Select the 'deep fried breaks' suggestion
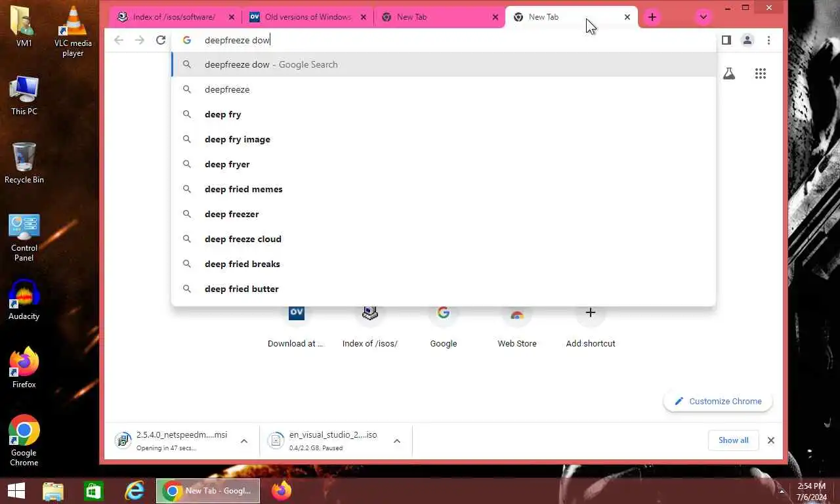Screen dimensions: 840x504 point(444,264)
